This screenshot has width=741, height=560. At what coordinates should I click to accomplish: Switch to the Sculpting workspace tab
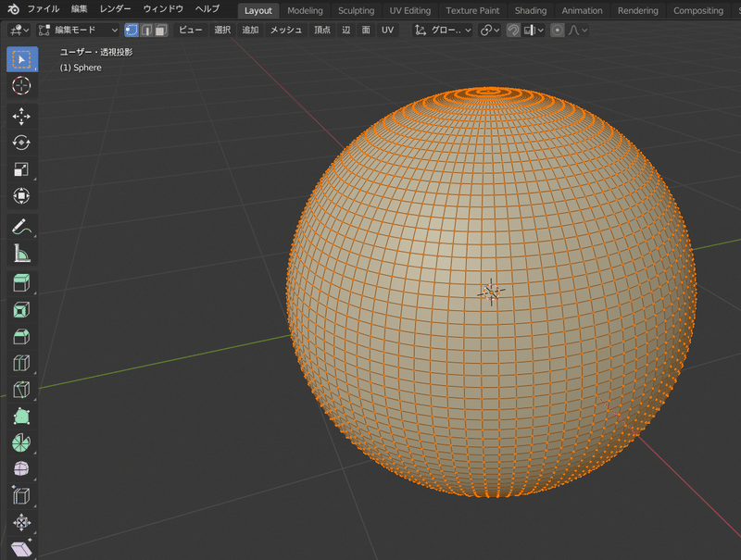click(356, 10)
